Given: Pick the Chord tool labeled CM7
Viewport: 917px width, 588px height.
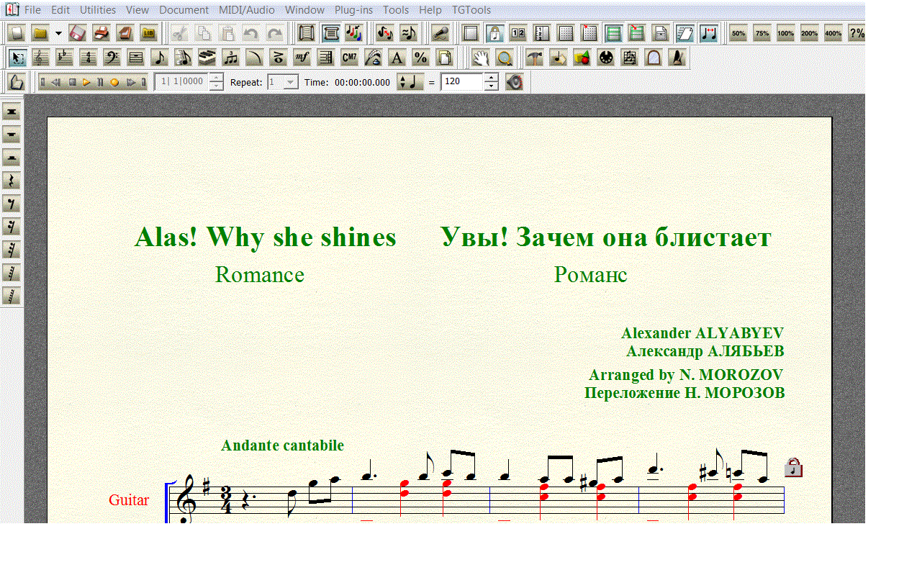Looking at the screenshot, I should point(349,58).
